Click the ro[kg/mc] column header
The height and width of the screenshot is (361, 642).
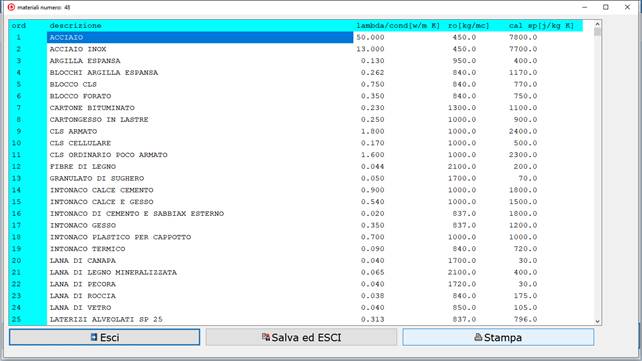pyautogui.click(x=468, y=25)
